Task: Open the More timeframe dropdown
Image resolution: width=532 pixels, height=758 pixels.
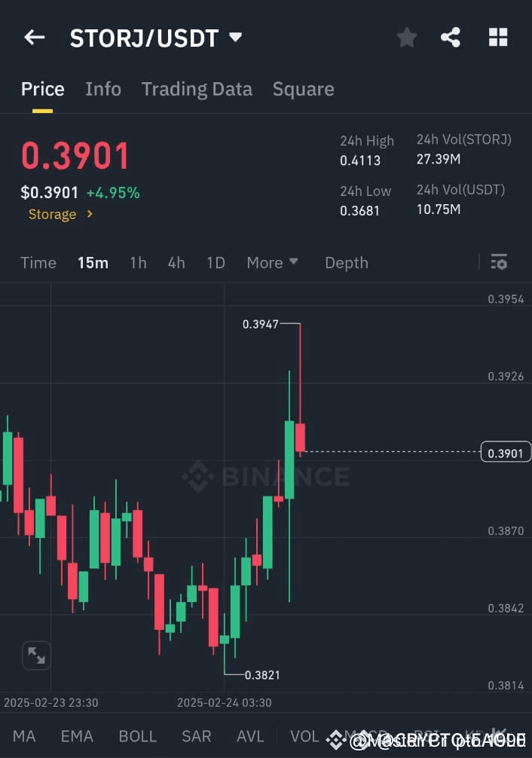Action: click(272, 262)
